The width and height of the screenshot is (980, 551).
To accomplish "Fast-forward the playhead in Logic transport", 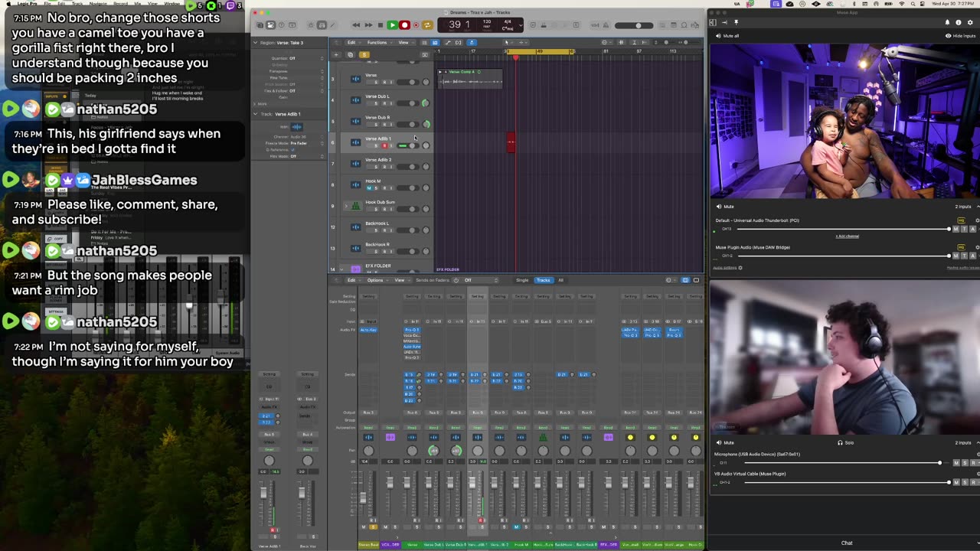I will pos(368,25).
